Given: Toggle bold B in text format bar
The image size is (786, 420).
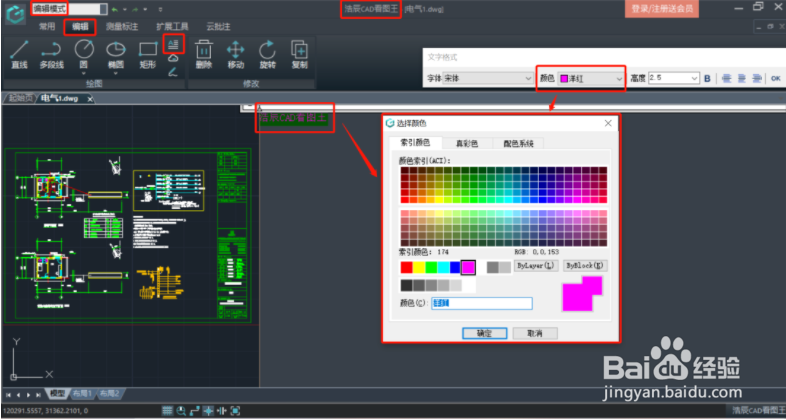Looking at the screenshot, I should click(x=707, y=79).
